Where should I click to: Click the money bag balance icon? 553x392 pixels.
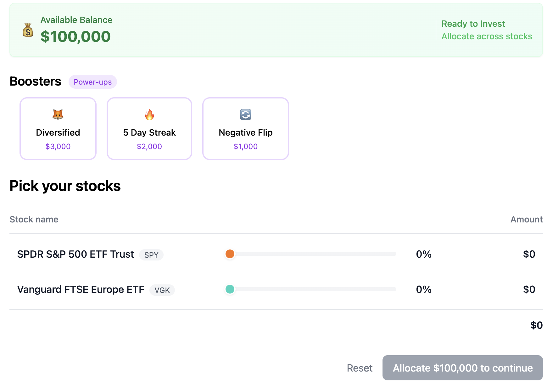[28, 30]
